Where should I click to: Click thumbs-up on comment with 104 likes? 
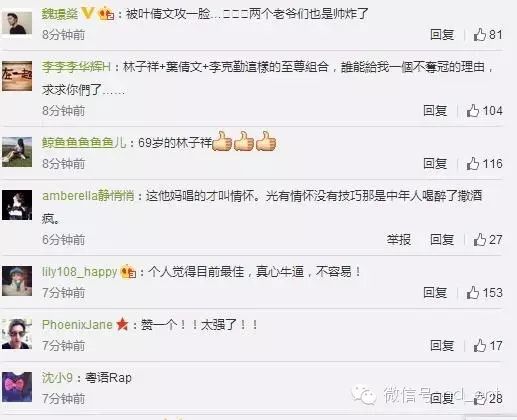(473, 110)
